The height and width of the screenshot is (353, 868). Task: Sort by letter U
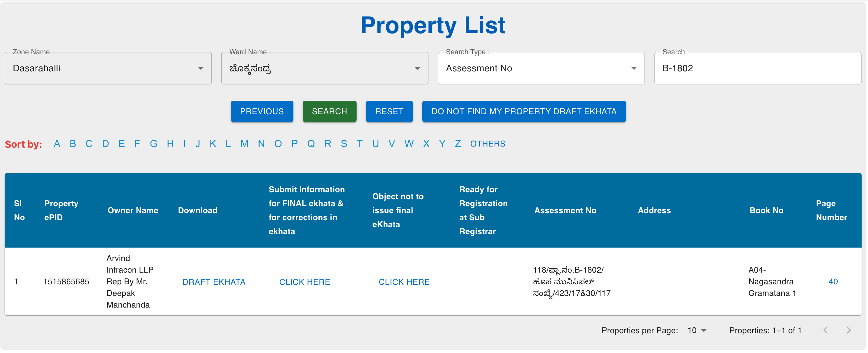[376, 144]
